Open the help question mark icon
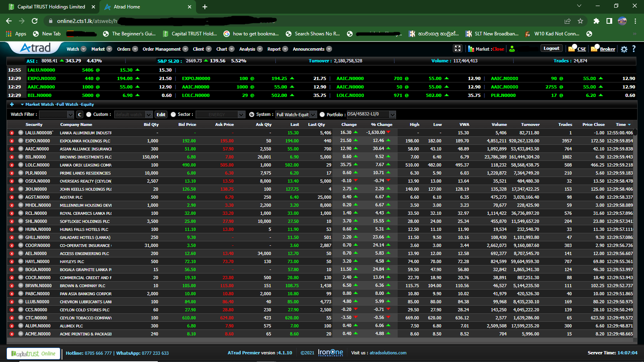This screenshot has height=362, width=644. point(634,49)
